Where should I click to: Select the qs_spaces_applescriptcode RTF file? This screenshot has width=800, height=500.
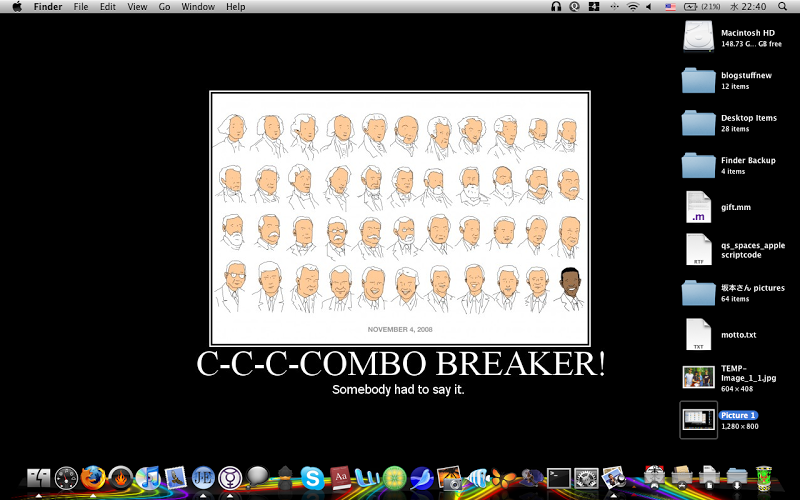click(698, 249)
